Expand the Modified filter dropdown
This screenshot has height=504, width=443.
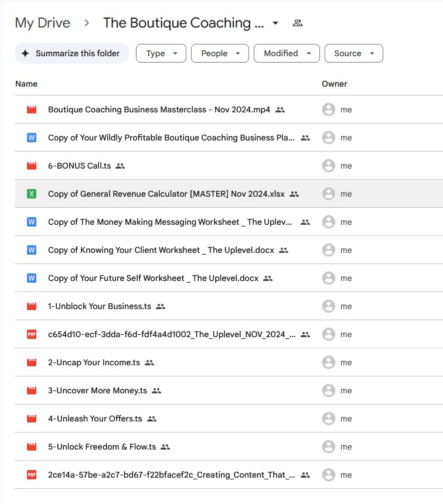287,53
